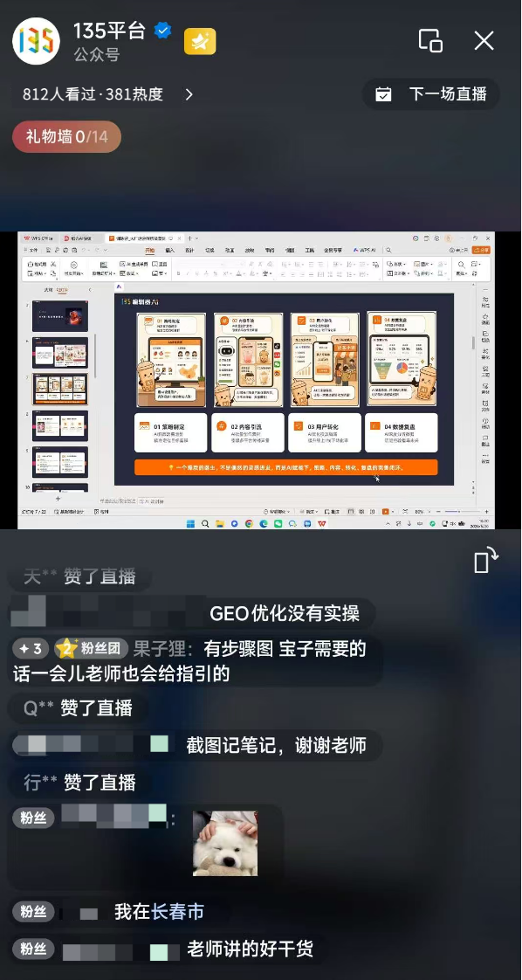522x980 pixels.
Task: Tap the comment 'GEO优化没有实操'
Action: [x=285, y=613]
